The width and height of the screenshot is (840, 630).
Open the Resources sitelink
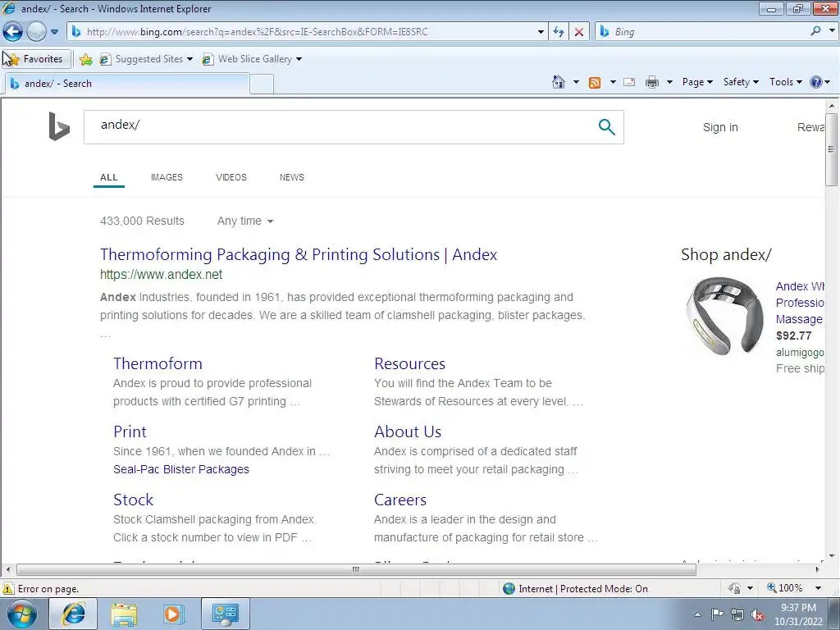tap(410, 363)
